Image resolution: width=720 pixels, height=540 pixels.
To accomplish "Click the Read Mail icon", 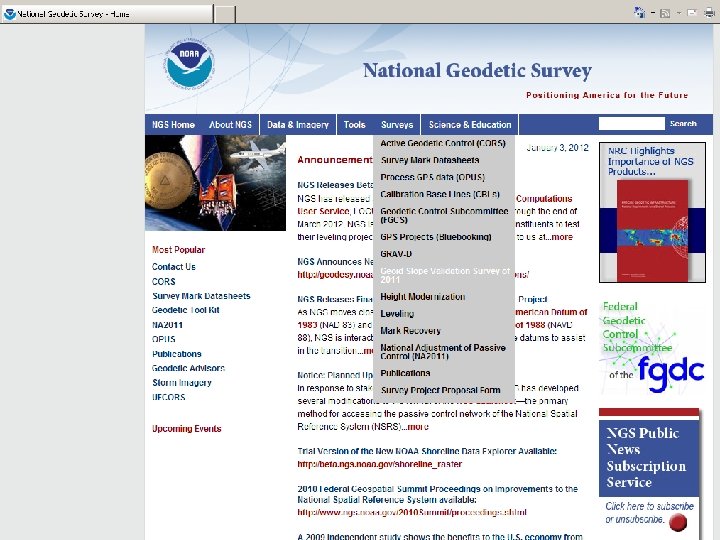I will coord(692,13).
